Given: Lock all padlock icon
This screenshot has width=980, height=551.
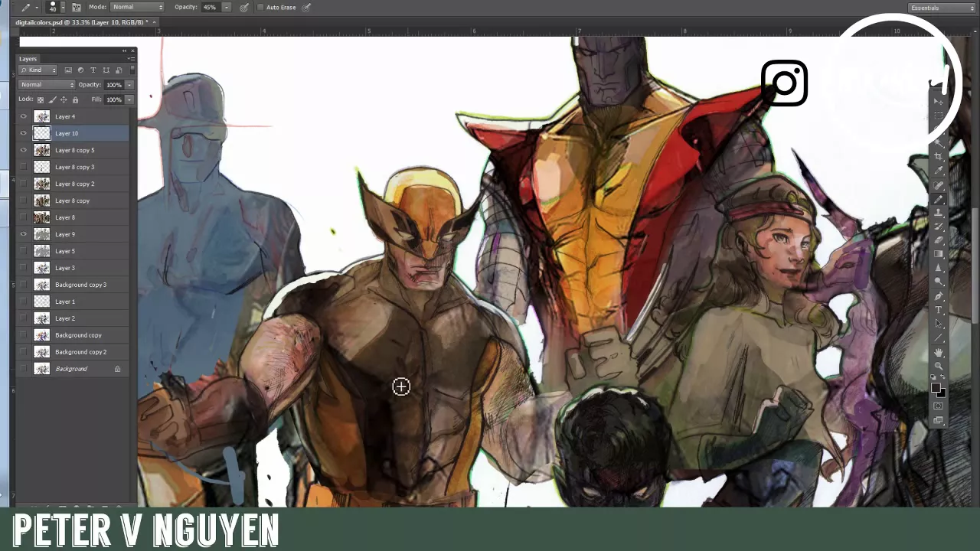Looking at the screenshot, I should (x=75, y=99).
